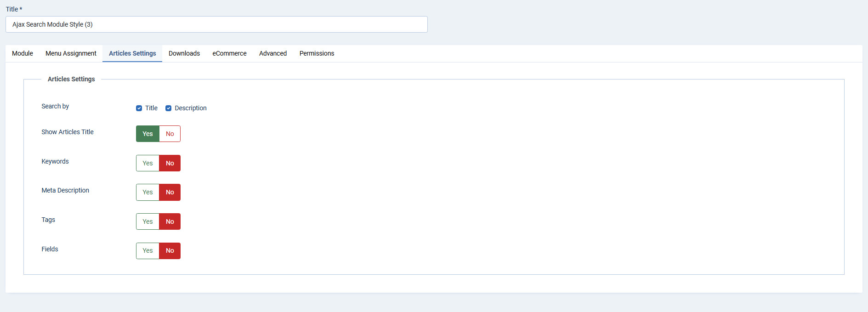Image resolution: width=868 pixels, height=312 pixels.
Task: Select the Articles Settings tab
Action: pos(132,53)
